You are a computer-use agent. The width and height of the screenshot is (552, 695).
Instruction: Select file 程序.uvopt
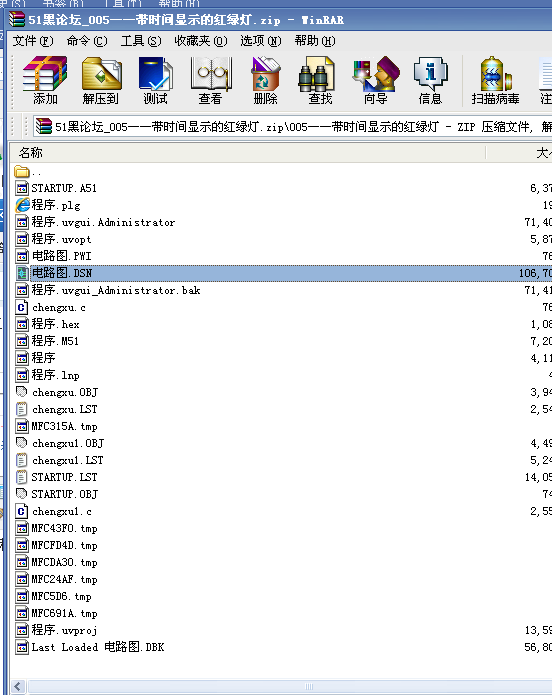pos(61,239)
